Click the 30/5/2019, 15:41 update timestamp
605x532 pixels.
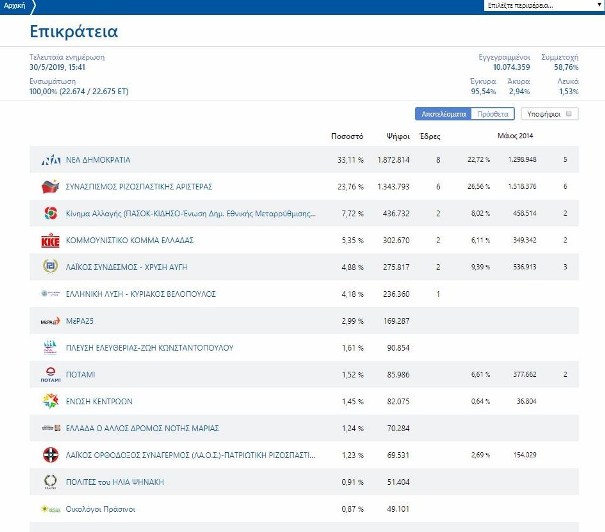click(x=57, y=67)
